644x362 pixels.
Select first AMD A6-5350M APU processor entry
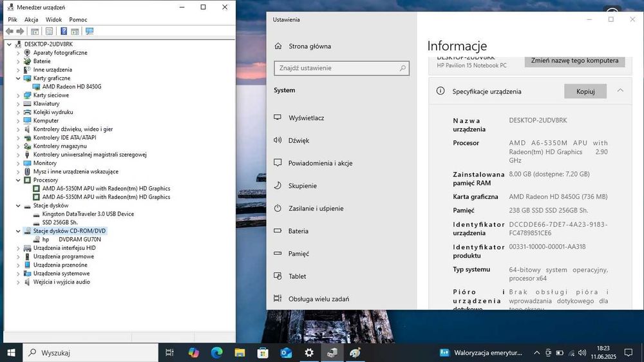[x=106, y=189]
